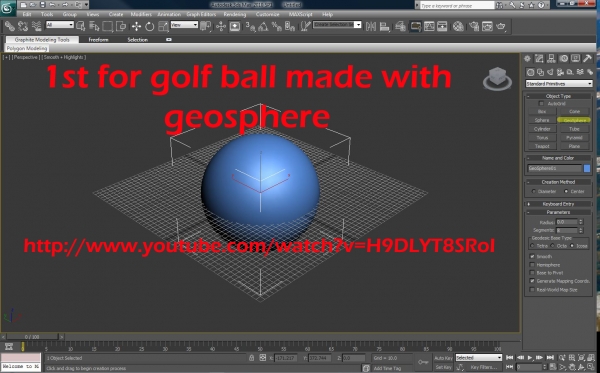Open the Hierarchy panel tab icon
This screenshot has height=373, width=600.
(551, 59)
